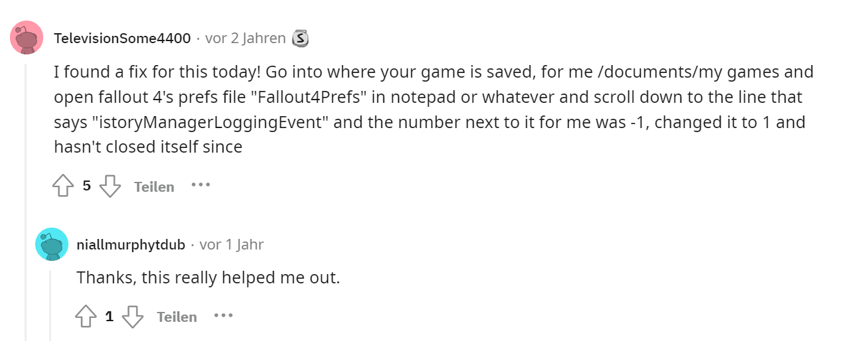
Task: Click Teilen under the Fallout4Prefs comment
Action: 154,186
